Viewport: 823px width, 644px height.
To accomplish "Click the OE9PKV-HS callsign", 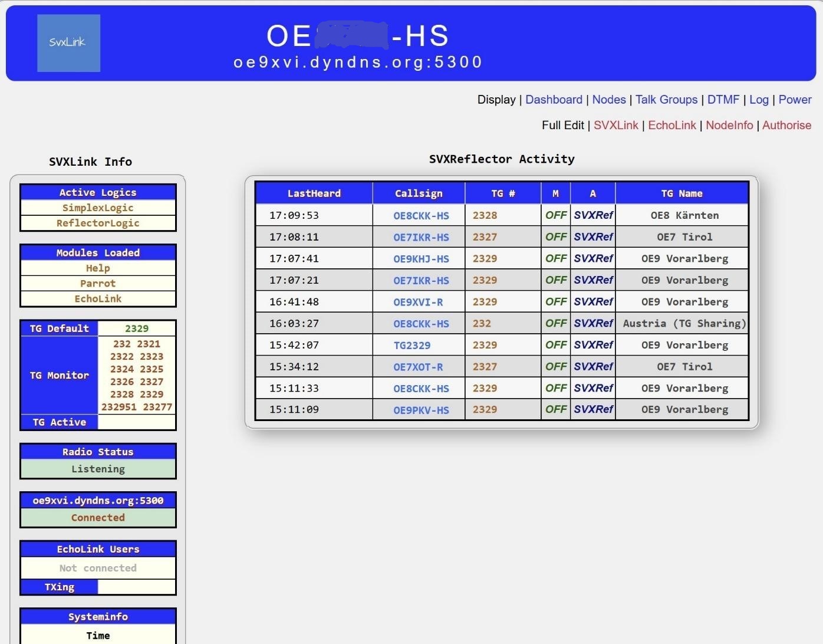I will pos(421,410).
